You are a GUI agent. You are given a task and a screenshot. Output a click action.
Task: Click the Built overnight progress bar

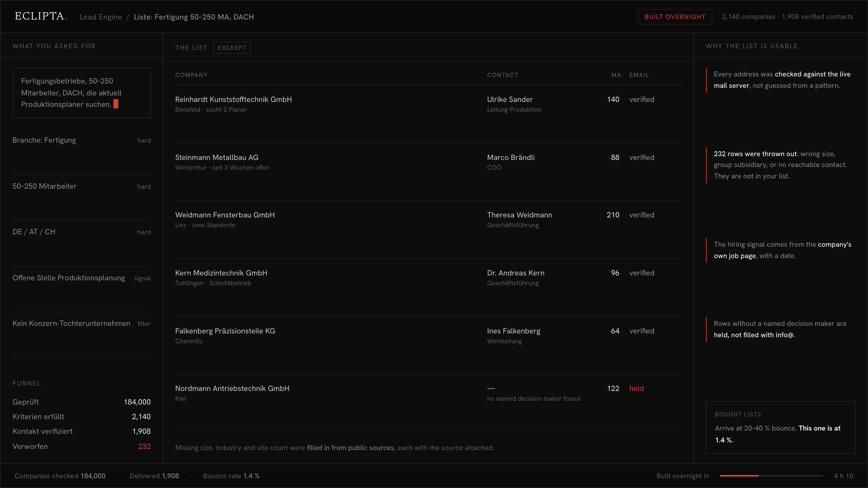(771, 476)
